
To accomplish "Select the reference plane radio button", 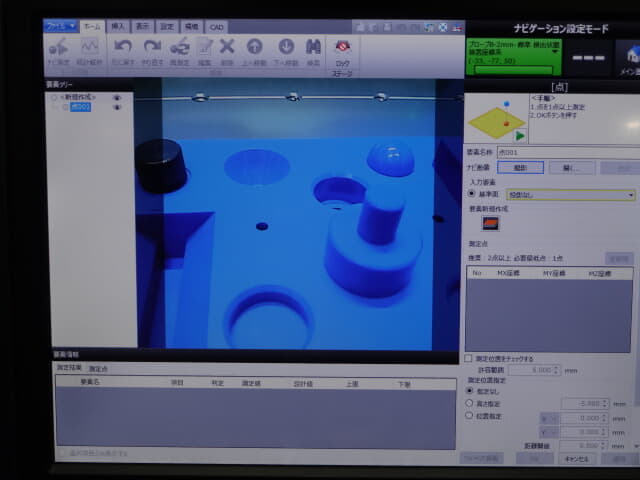I will [x=471, y=193].
